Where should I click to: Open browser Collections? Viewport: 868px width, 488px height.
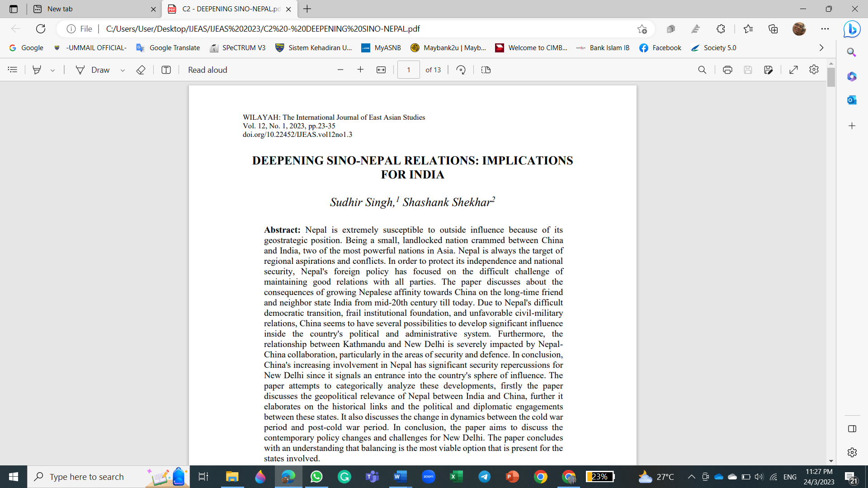click(x=773, y=29)
